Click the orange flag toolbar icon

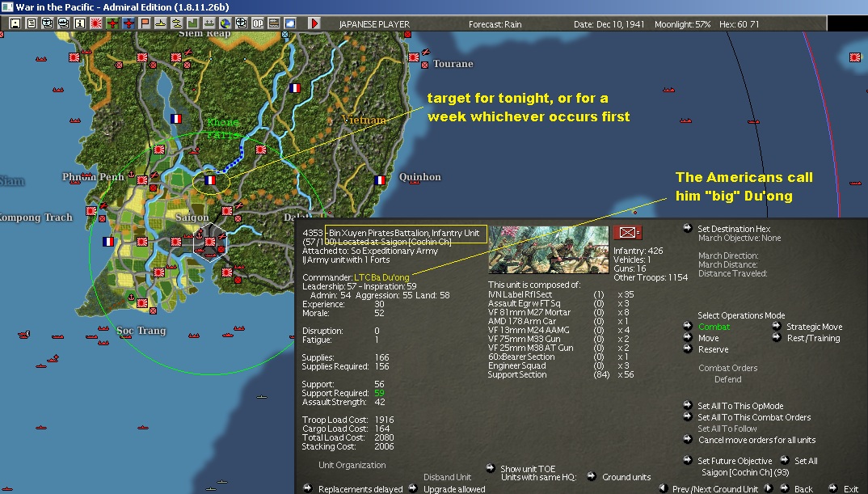[145, 23]
